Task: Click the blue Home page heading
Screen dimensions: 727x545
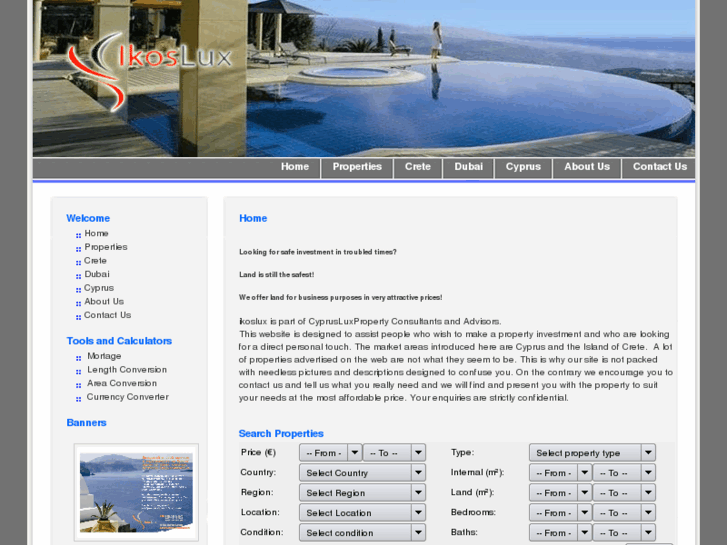Action: click(x=253, y=218)
